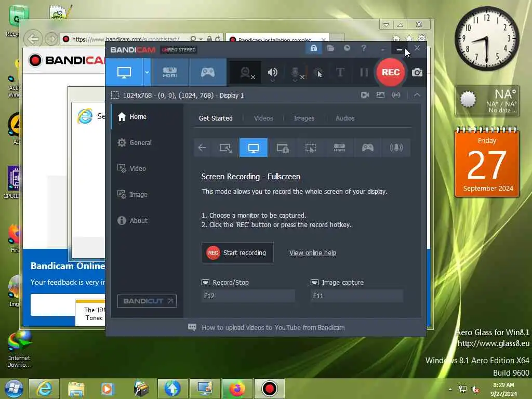Image resolution: width=532 pixels, height=399 pixels.
Task: Open the scheduled recording clock icon
Action: 347,48
